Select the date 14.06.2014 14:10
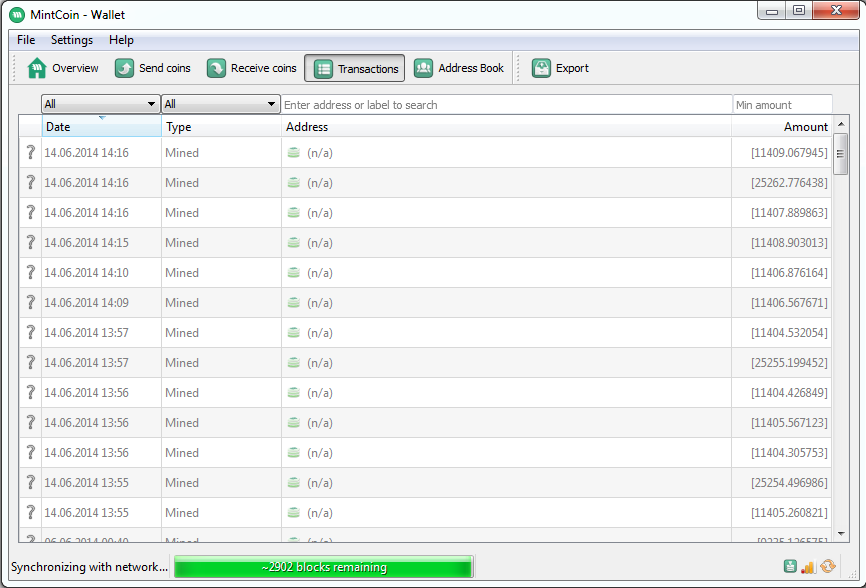 click(87, 272)
